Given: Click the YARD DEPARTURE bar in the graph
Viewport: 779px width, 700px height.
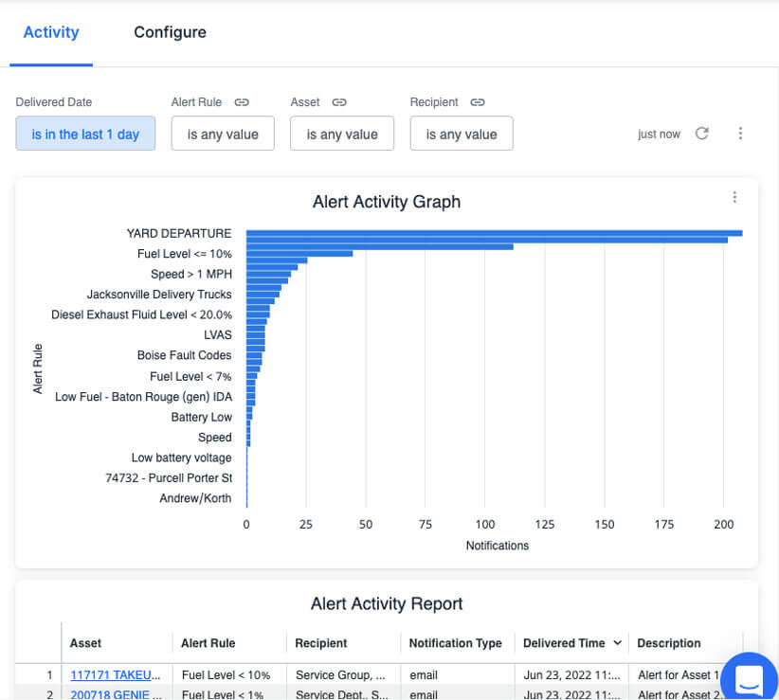Looking at the screenshot, I should pyautogui.click(x=495, y=233).
